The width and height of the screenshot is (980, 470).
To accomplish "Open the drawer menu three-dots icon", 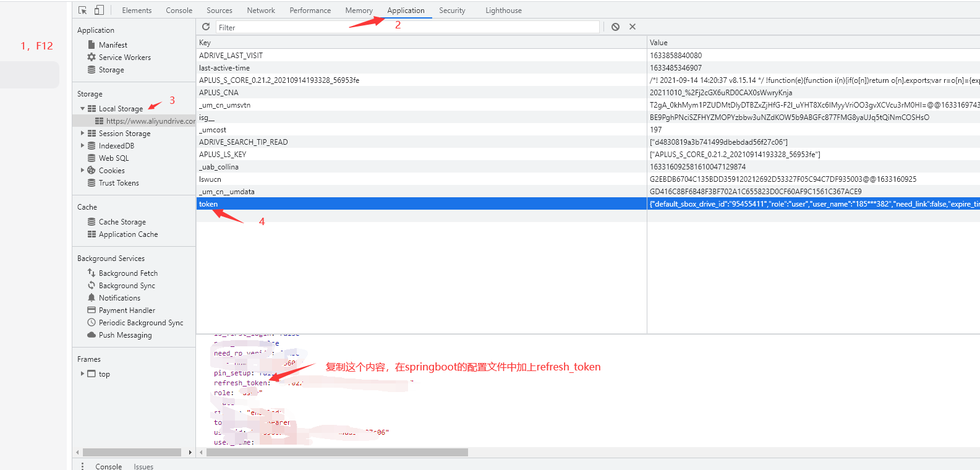I will click(x=82, y=466).
